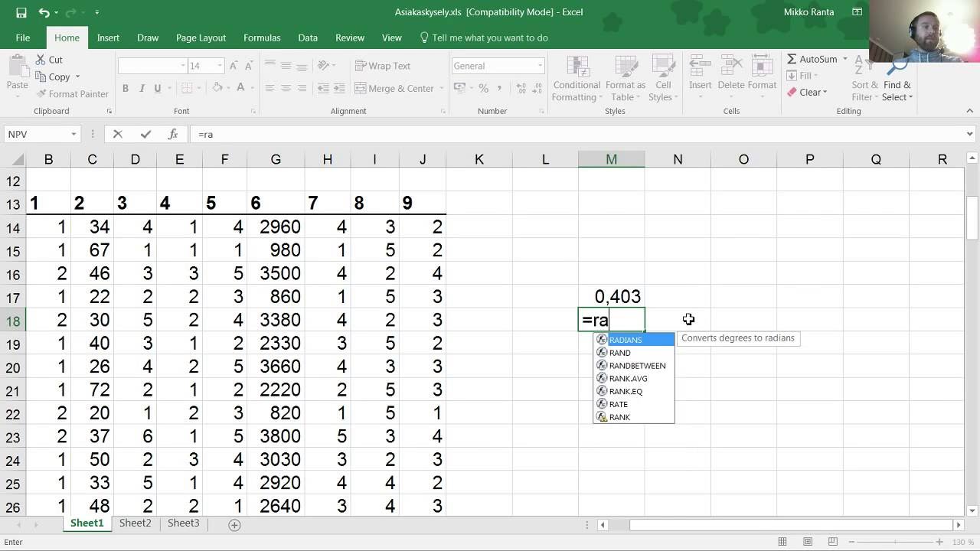The height and width of the screenshot is (551, 980).
Task: Click the Format Painter brush
Action: (x=41, y=94)
